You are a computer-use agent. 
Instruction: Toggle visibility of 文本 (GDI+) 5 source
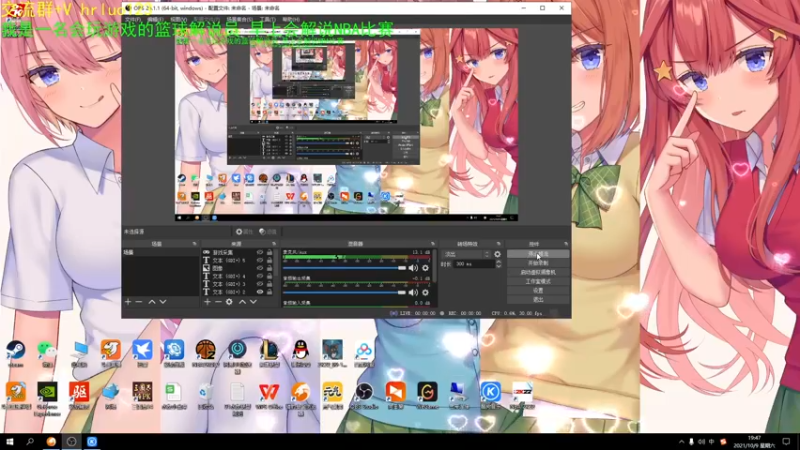[x=260, y=260]
